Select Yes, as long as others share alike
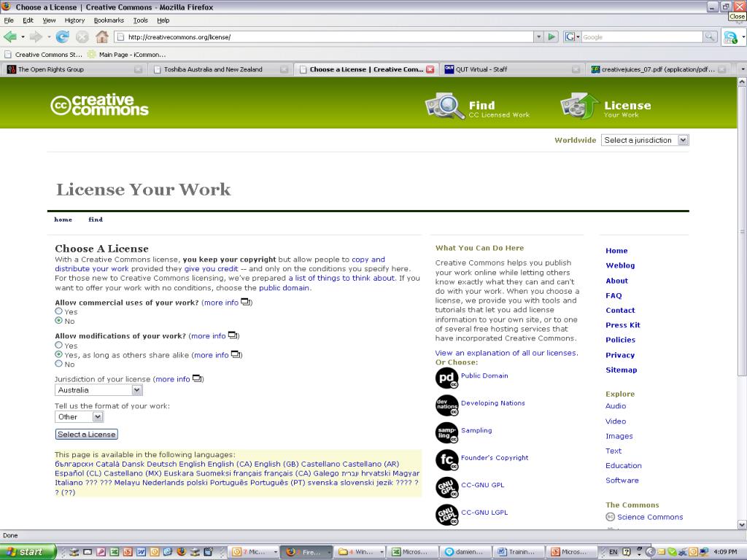Screen dimensions: 747x560 click(x=58, y=354)
